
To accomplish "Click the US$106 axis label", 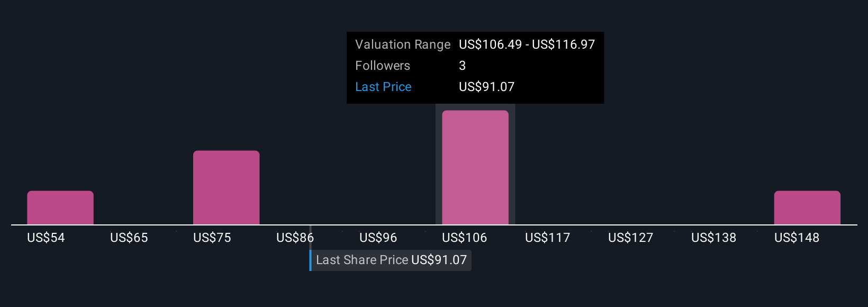I will [465, 238].
